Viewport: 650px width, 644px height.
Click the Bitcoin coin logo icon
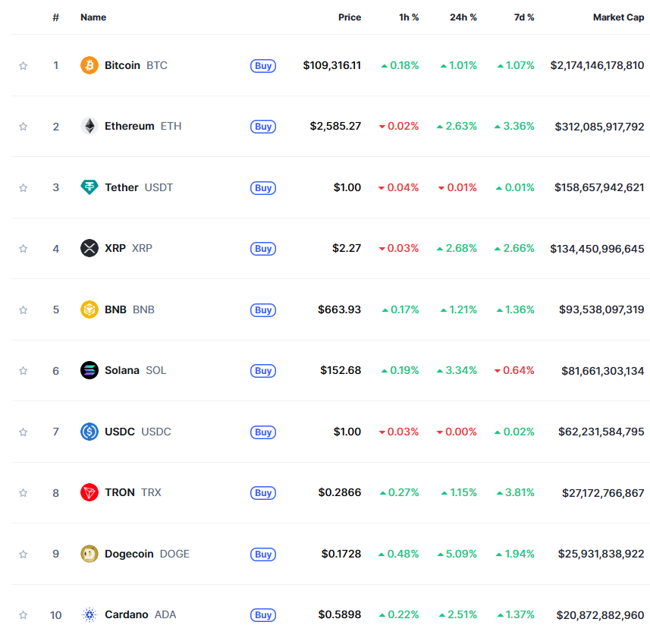(89, 65)
